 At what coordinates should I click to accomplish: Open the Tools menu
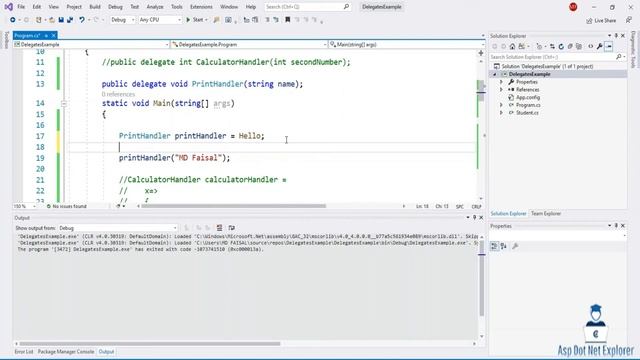(x=177, y=7)
